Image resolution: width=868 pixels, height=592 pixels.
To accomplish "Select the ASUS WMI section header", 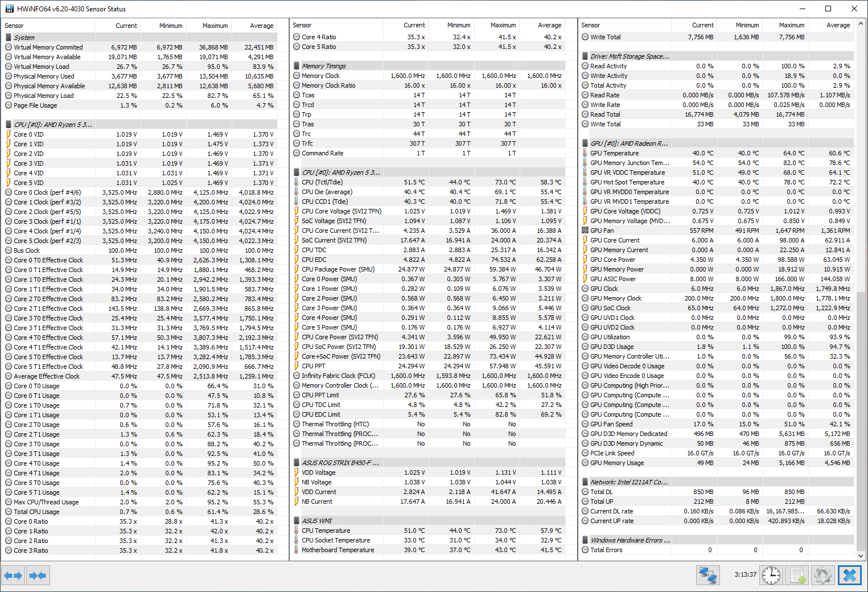I will [316, 521].
